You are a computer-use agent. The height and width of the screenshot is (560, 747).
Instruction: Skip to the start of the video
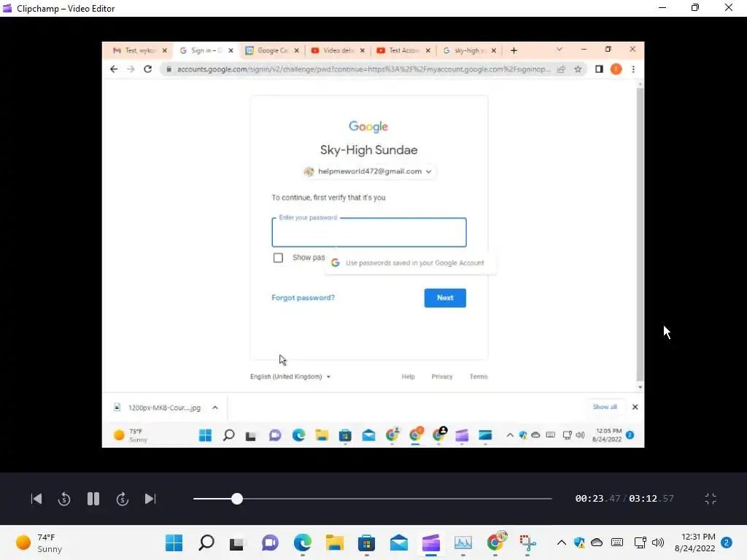point(36,499)
